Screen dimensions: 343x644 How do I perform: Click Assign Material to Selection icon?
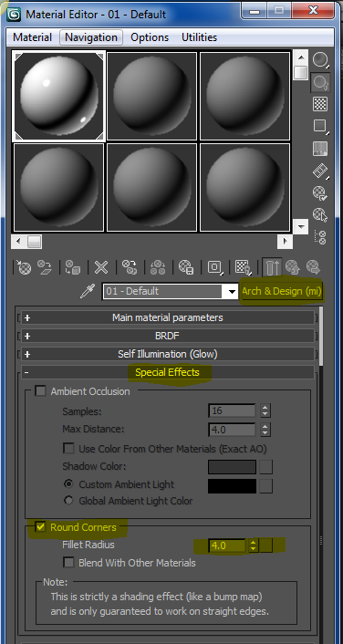tap(73, 267)
